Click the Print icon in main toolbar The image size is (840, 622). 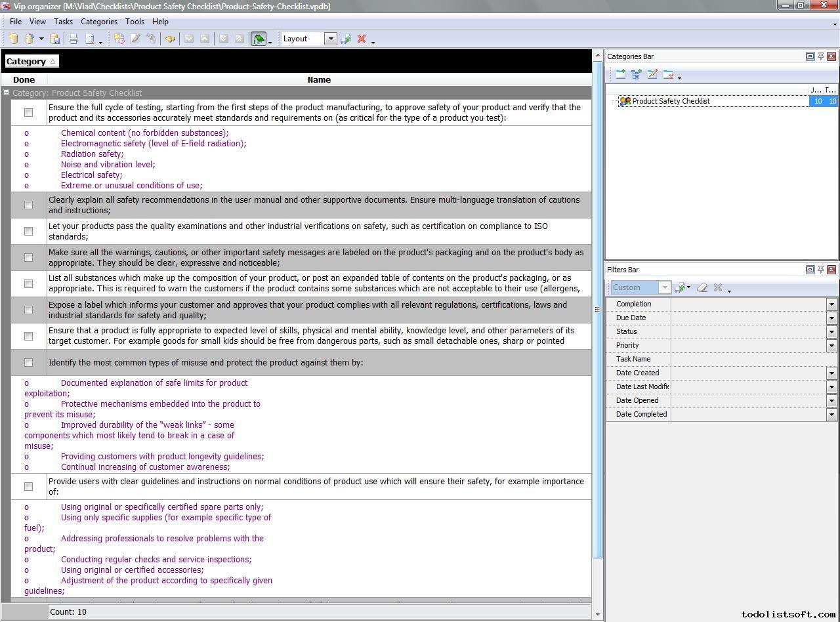[x=73, y=39]
